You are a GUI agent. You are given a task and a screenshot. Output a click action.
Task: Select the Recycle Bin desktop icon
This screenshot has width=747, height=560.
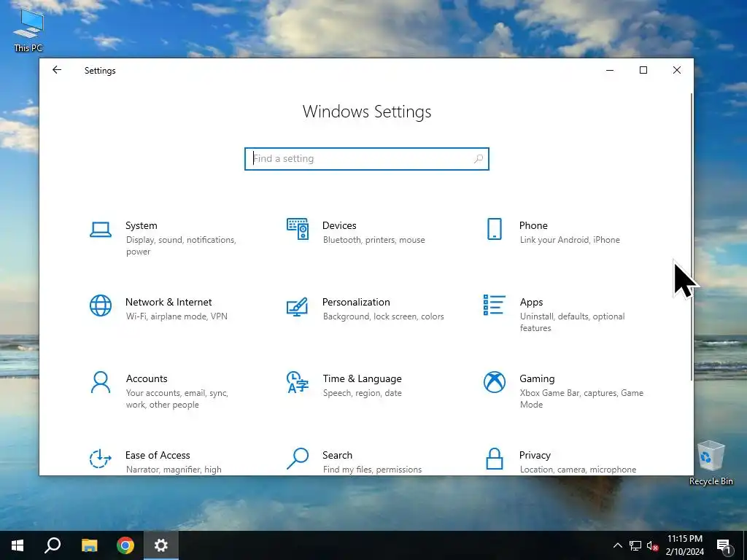(x=711, y=462)
